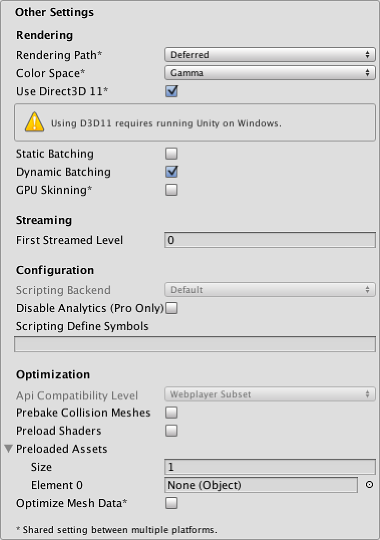Open the Color Space dropdown
This screenshot has width=380, height=540.
pos(270,73)
